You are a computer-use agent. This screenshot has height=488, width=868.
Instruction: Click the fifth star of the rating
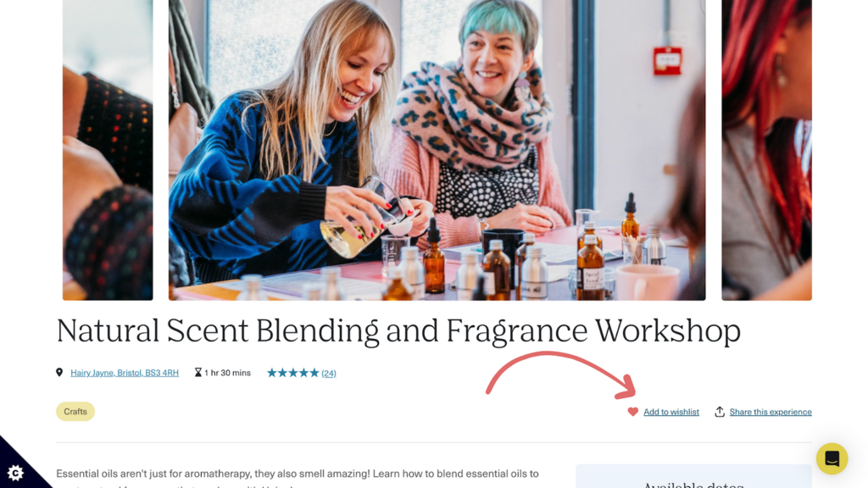coord(314,373)
